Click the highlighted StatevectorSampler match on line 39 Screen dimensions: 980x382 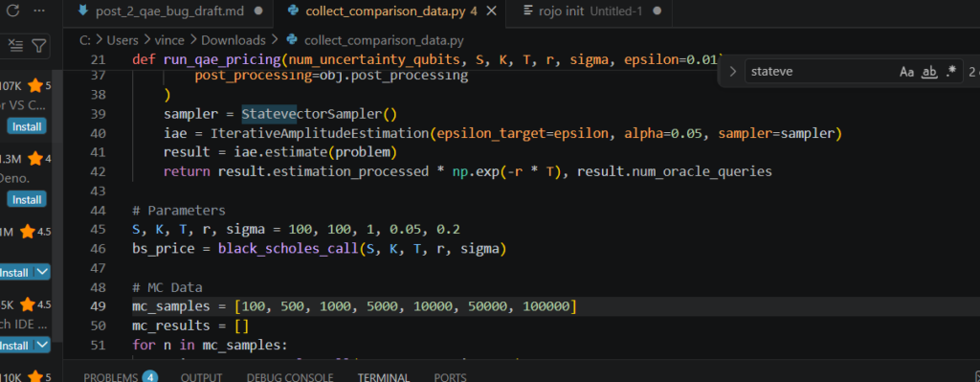pyautogui.click(x=320, y=115)
